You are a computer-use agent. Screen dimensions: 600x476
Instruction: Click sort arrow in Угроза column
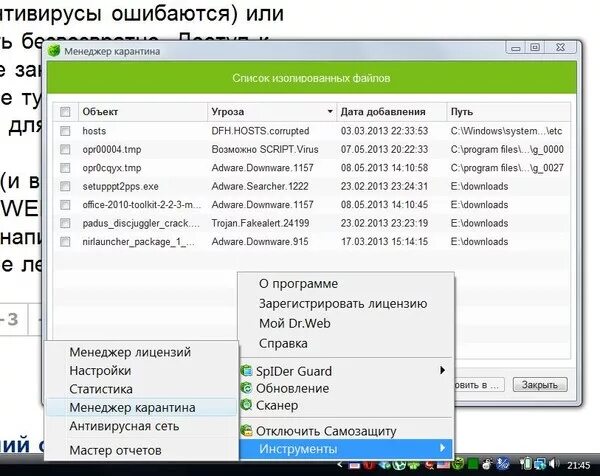330,112
